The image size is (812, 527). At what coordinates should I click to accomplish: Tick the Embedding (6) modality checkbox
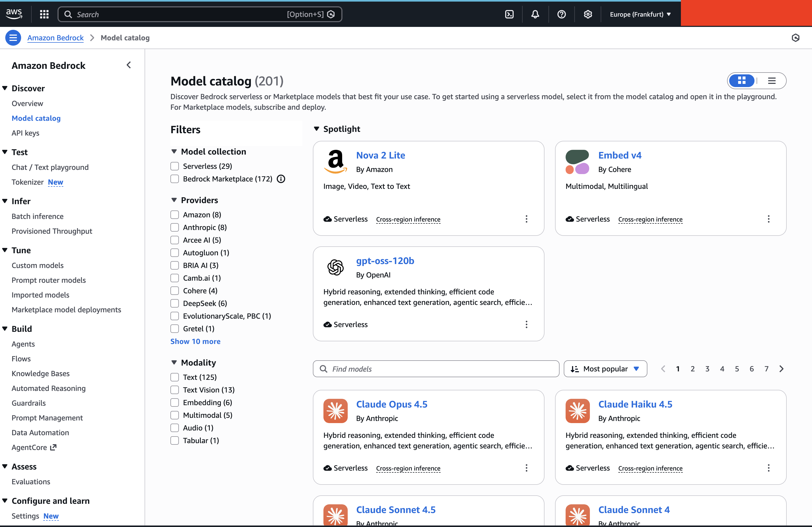175,403
